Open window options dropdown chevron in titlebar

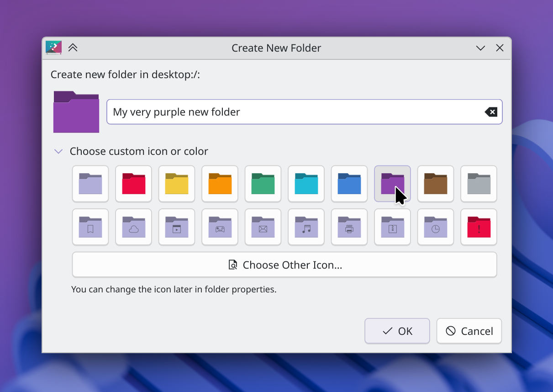[480, 48]
